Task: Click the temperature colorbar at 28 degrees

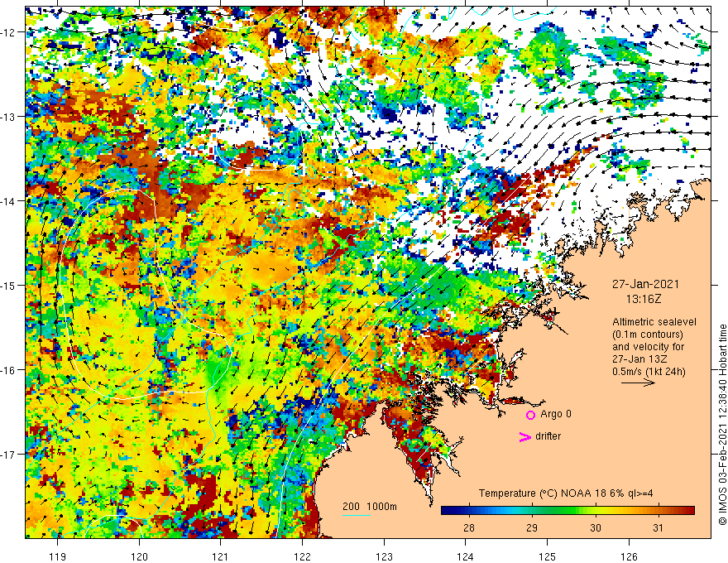Action: pyautogui.click(x=469, y=511)
